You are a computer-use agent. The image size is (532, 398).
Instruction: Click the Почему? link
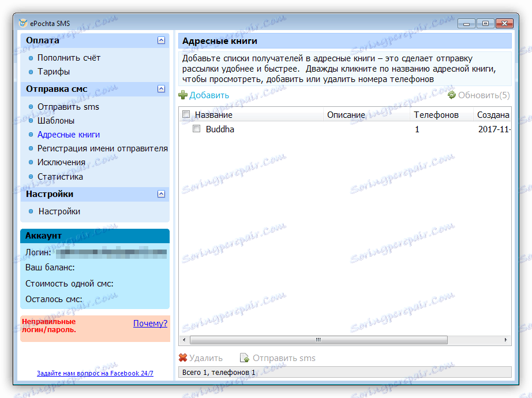(150, 323)
